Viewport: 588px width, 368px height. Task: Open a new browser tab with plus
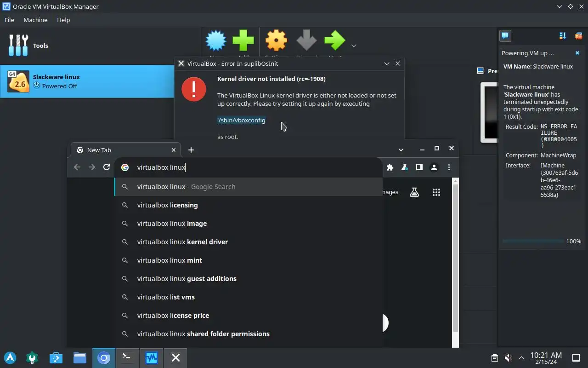pos(191,150)
